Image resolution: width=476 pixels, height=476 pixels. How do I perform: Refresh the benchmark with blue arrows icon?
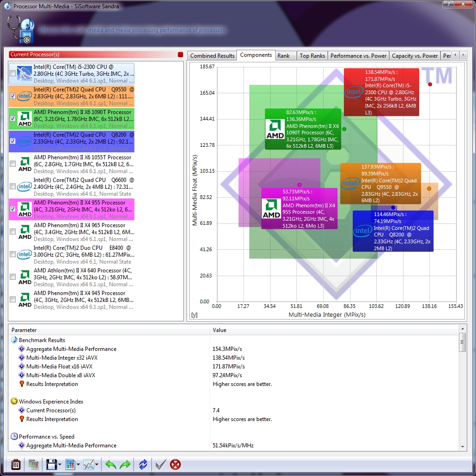pyautogui.click(x=143, y=464)
